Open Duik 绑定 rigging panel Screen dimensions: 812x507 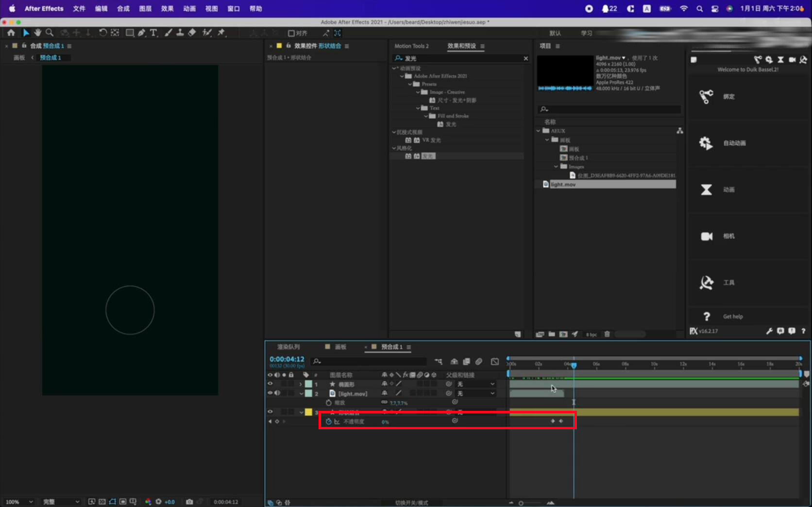[748, 97]
